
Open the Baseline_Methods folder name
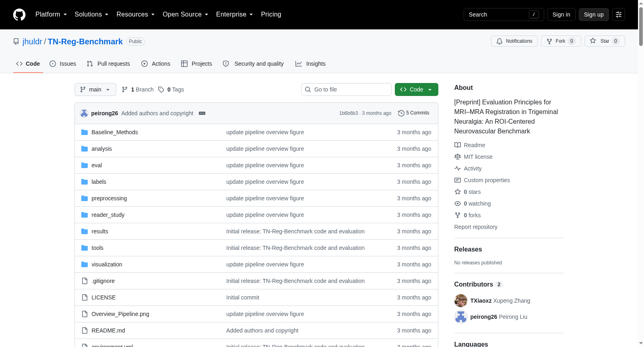pyautogui.click(x=115, y=132)
